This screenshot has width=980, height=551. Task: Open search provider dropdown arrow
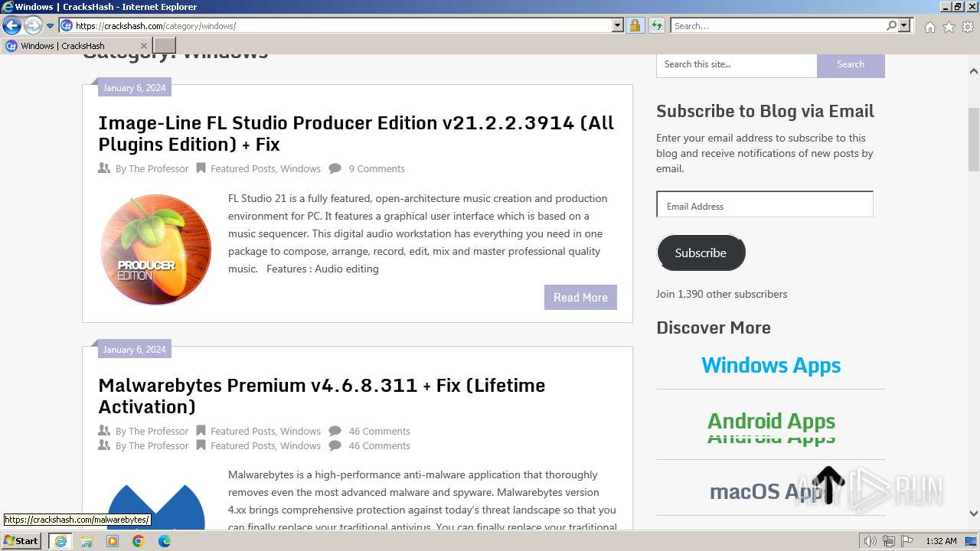904,26
